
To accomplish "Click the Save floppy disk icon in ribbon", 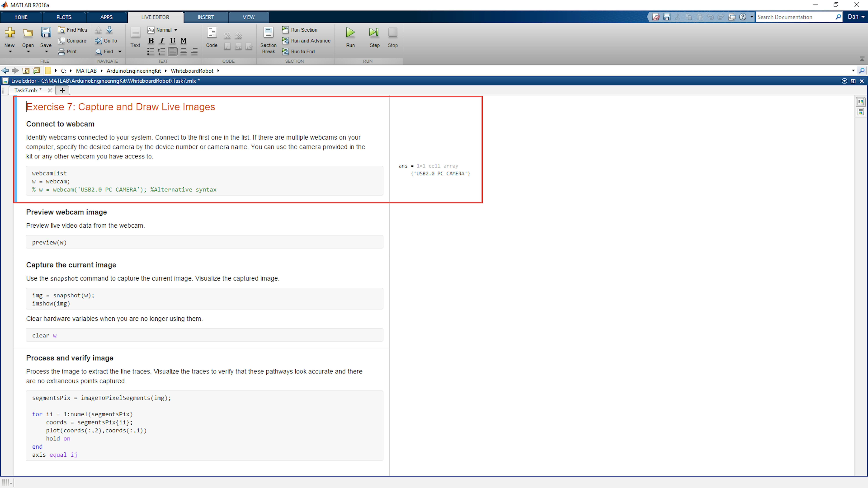I will 46,33.
